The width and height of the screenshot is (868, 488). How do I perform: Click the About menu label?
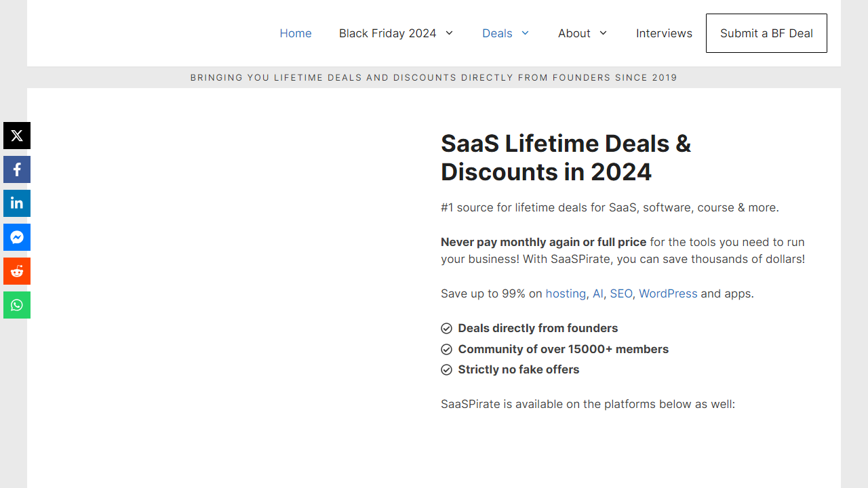(x=574, y=33)
